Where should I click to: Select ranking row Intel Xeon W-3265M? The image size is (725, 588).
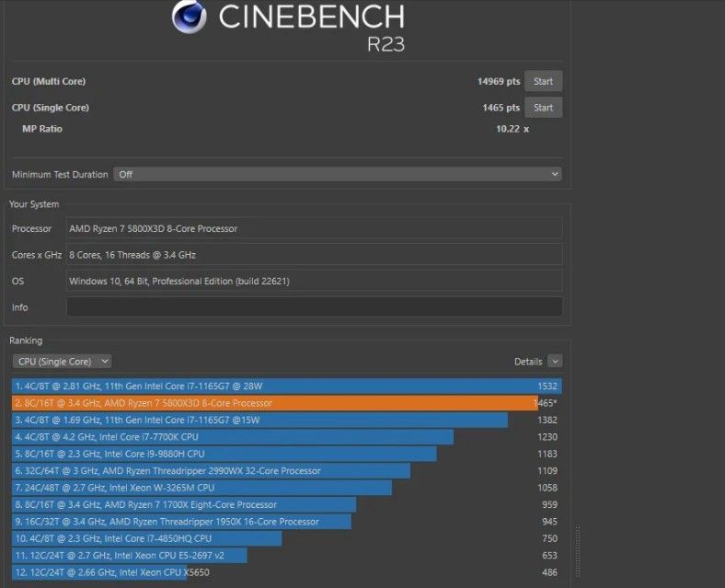point(287,488)
